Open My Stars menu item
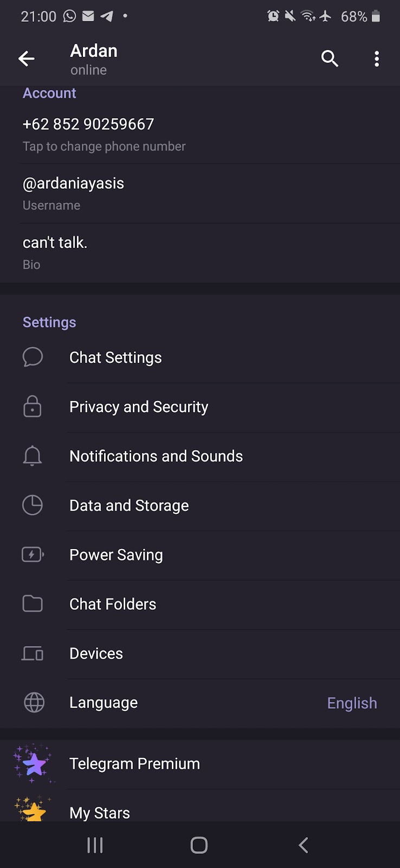The height and width of the screenshot is (868, 400). [x=100, y=812]
